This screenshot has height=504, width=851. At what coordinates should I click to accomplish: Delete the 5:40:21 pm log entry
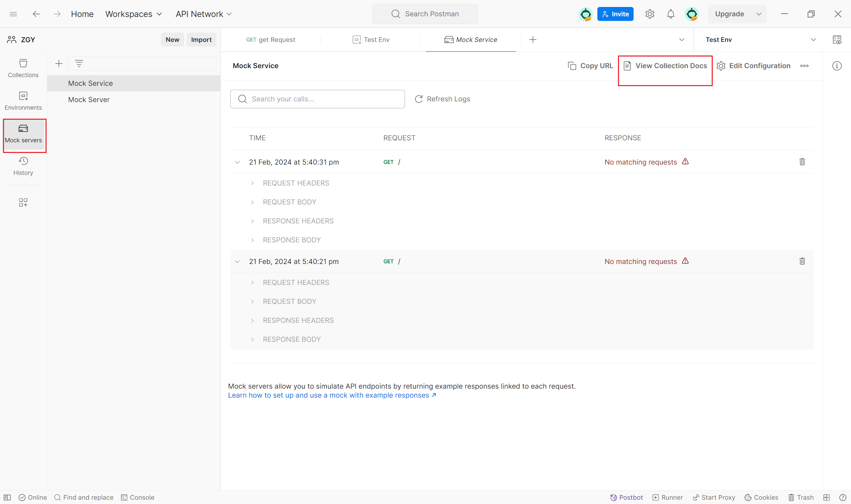(x=802, y=261)
